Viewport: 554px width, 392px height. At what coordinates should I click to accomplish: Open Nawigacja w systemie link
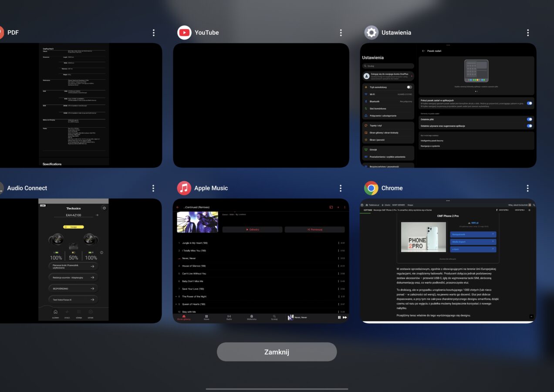[430, 146]
